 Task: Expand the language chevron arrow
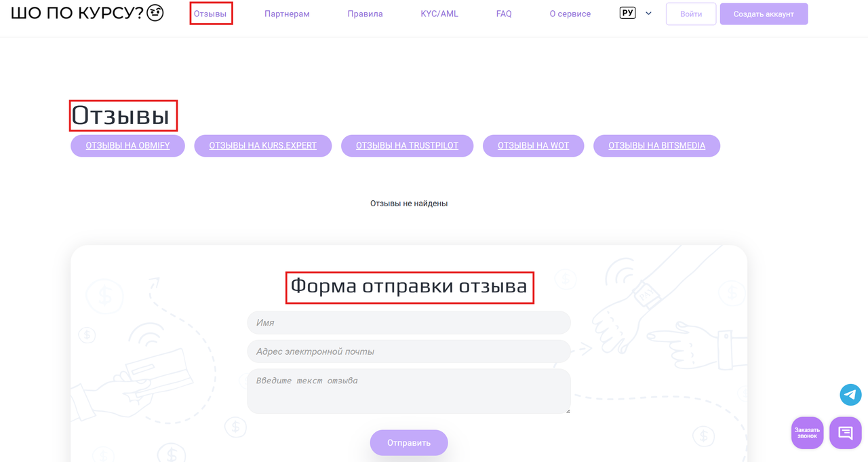[648, 14]
